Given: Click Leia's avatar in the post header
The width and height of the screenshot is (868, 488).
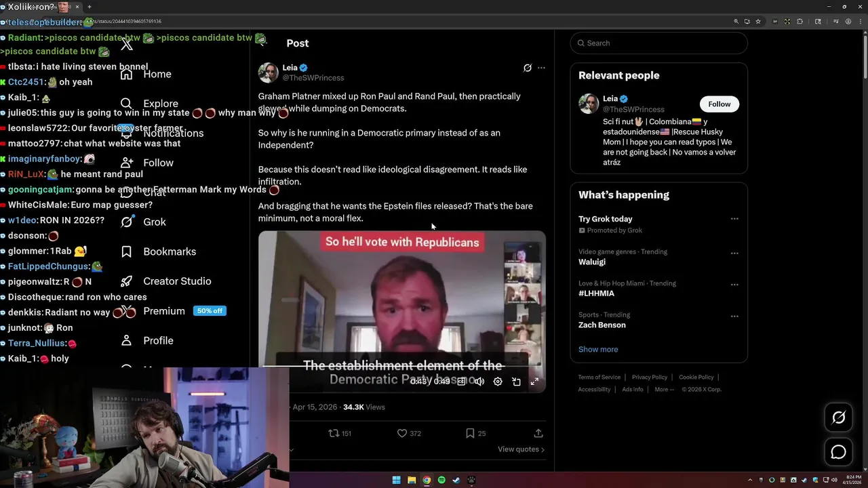Looking at the screenshot, I should (x=269, y=73).
